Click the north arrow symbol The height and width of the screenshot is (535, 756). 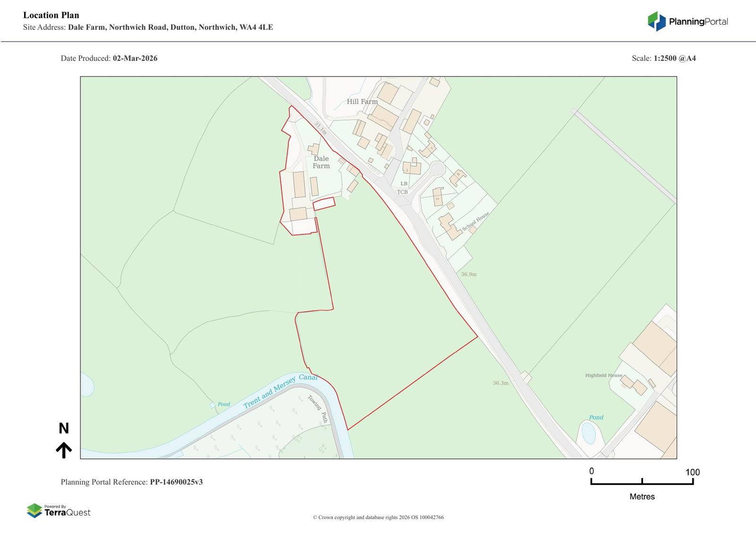click(64, 450)
